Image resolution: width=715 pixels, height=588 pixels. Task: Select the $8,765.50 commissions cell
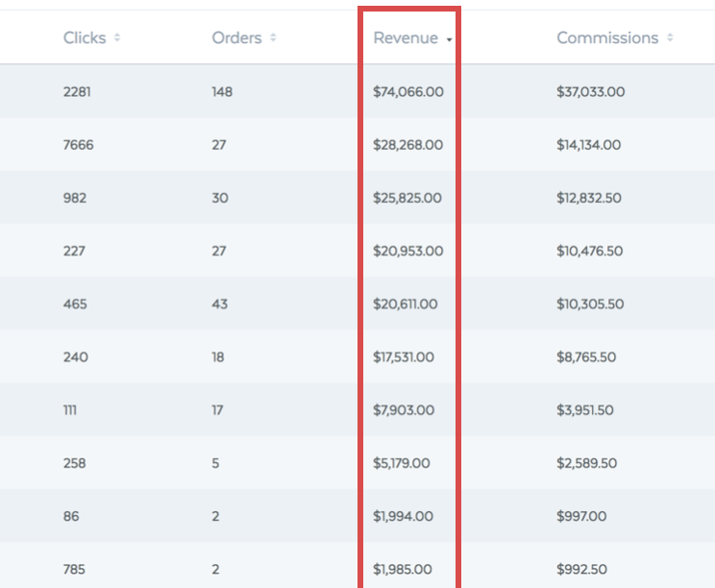[586, 356]
